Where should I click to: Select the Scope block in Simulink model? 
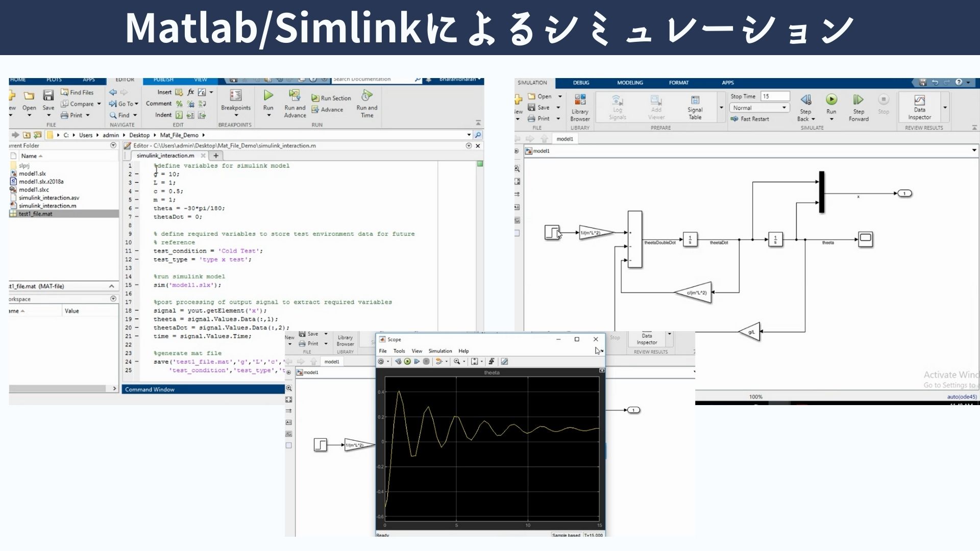pos(865,239)
